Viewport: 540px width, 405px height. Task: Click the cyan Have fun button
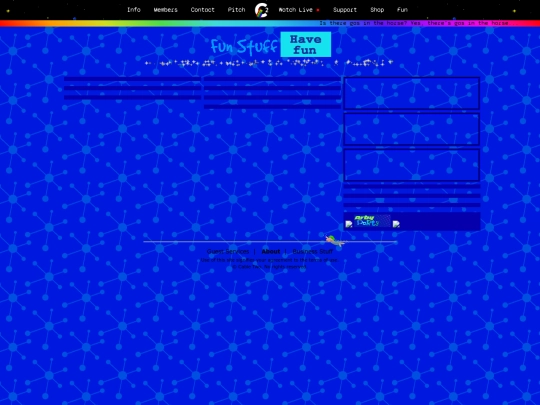pyautogui.click(x=306, y=44)
